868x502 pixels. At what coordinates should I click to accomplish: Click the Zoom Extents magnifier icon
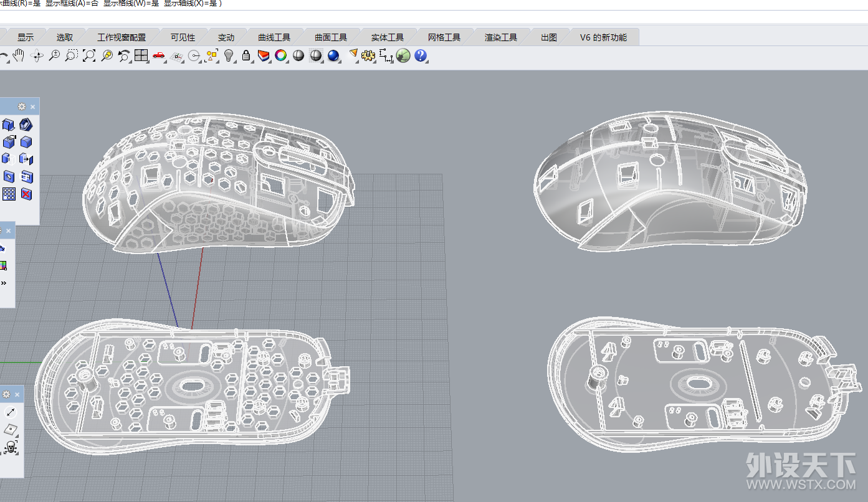[x=89, y=56]
